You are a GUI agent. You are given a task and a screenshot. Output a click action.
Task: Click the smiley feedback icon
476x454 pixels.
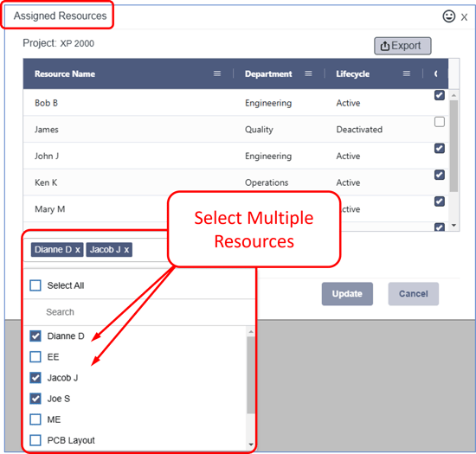448,16
